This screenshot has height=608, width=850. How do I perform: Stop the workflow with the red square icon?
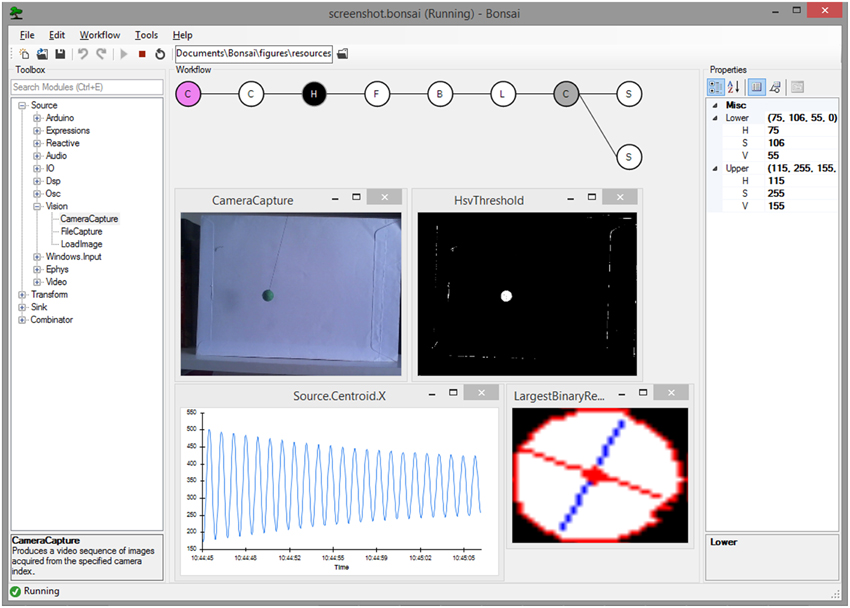(x=142, y=53)
